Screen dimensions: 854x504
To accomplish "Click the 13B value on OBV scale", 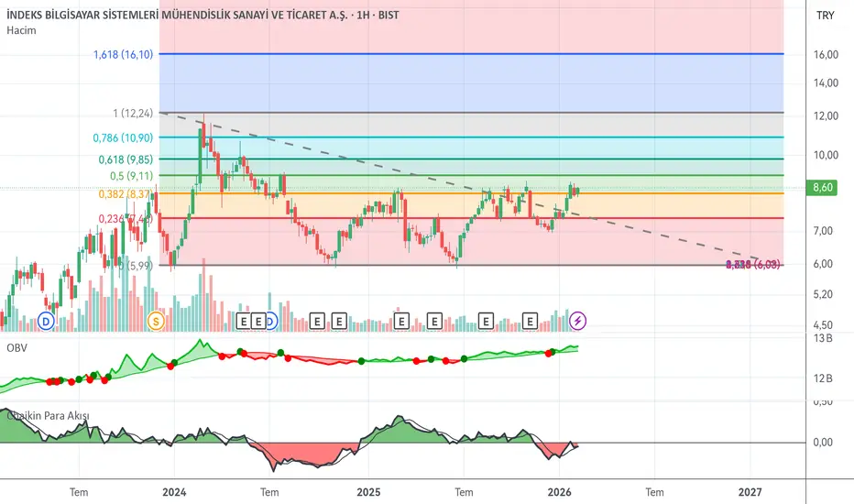I will pyautogui.click(x=823, y=338).
